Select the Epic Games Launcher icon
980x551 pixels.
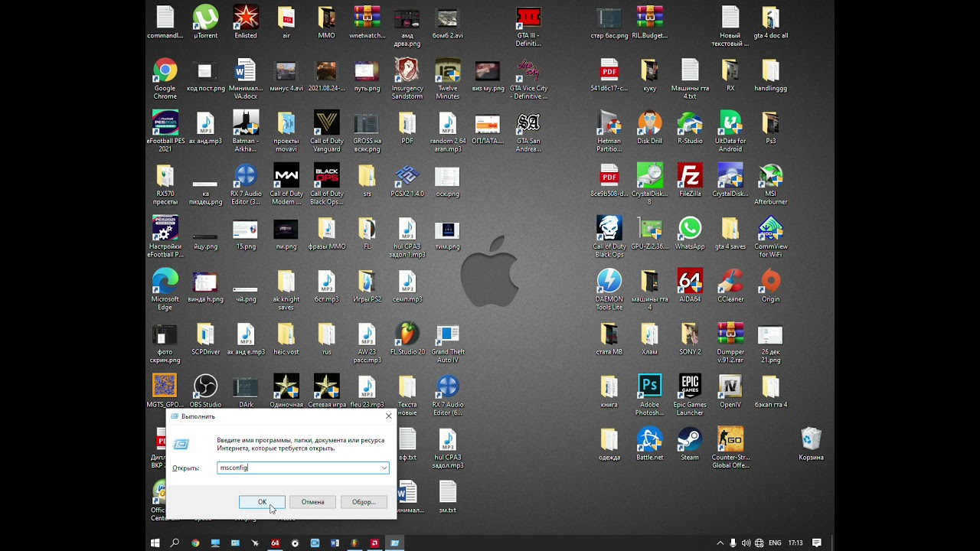[x=690, y=396]
